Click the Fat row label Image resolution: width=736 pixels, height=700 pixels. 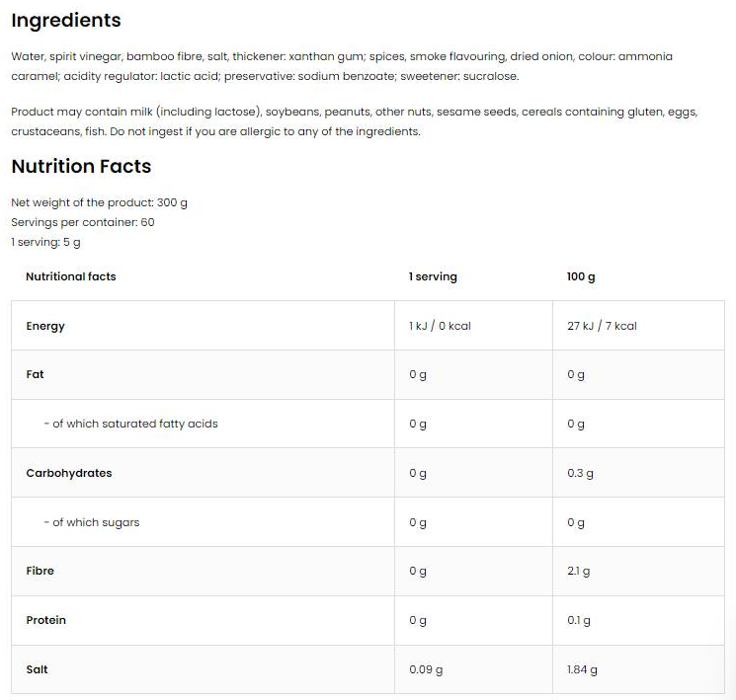(36, 374)
